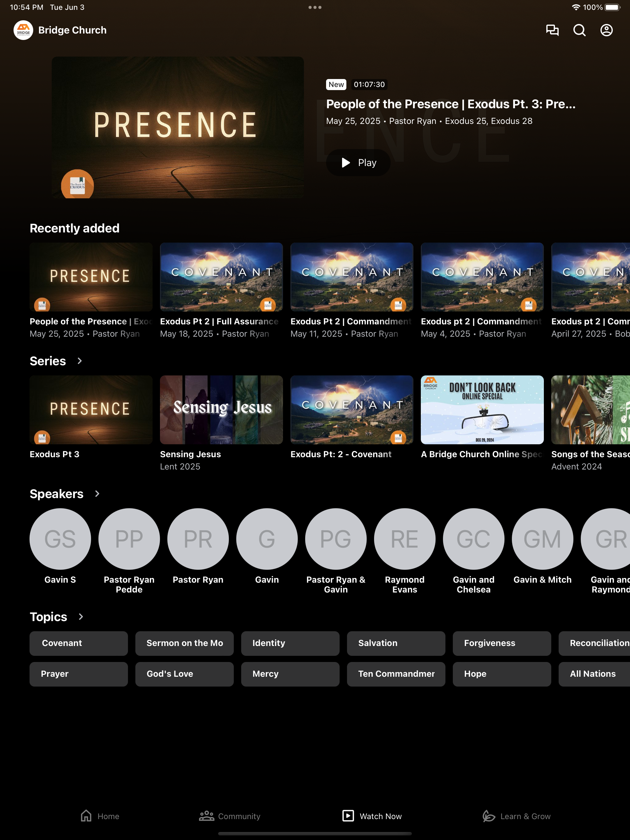
Task: Open the Sensing Jesus series thumbnail
Action: (x=221, y=410)
